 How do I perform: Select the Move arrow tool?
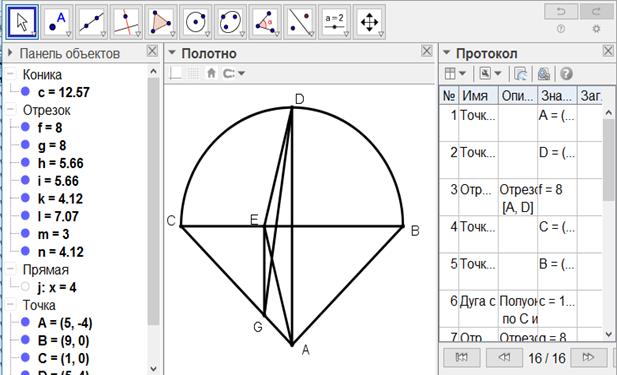(22, 22)
